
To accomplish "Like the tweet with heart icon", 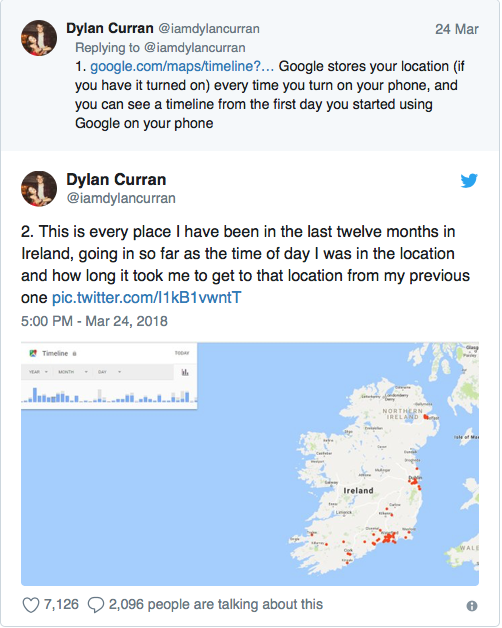I will tap(30, 605).
